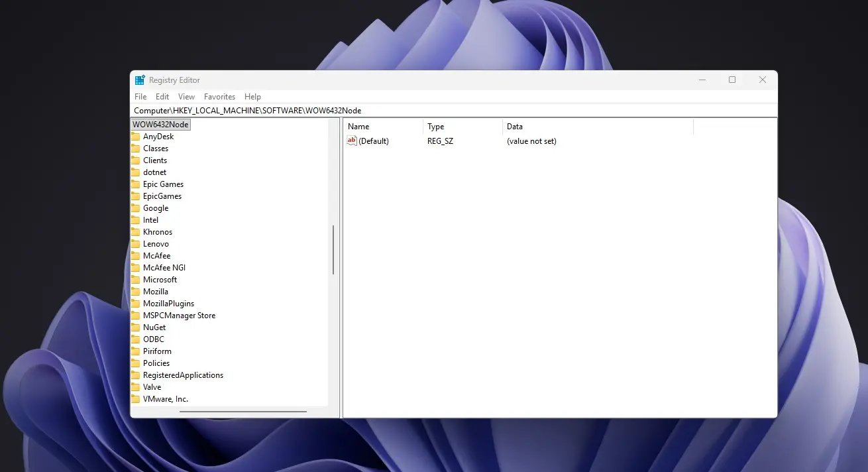
Task: Click the Lenovo folder icon
Action: (x=135, y=244)
